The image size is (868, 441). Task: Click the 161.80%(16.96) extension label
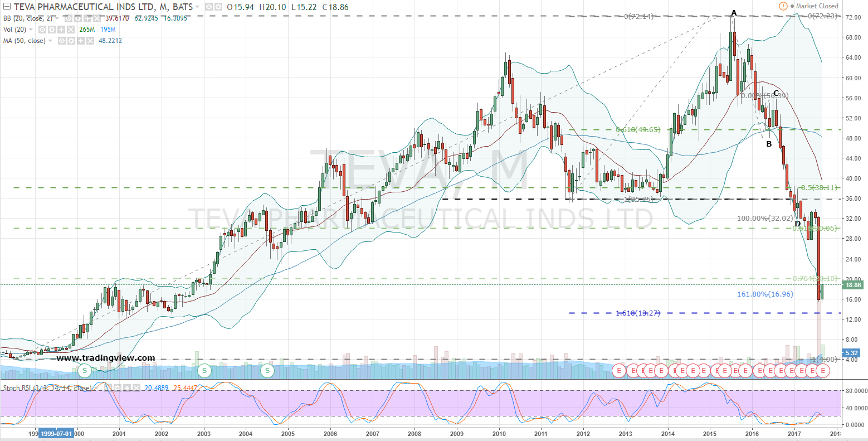pos(765,294)
